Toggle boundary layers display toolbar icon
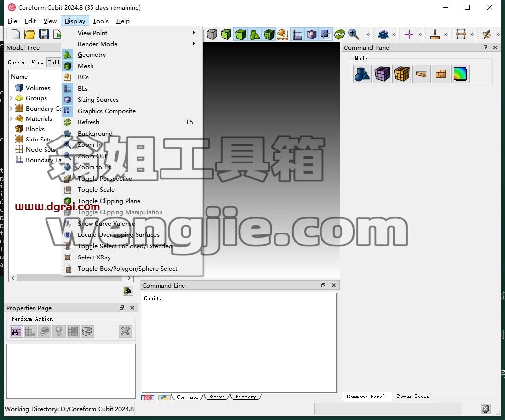505x420 pixels. point(297,34)
